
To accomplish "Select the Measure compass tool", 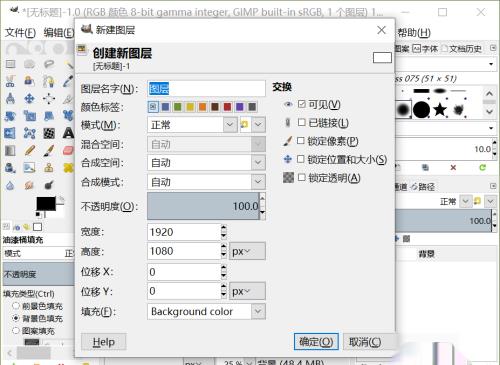I will point(10,99).
